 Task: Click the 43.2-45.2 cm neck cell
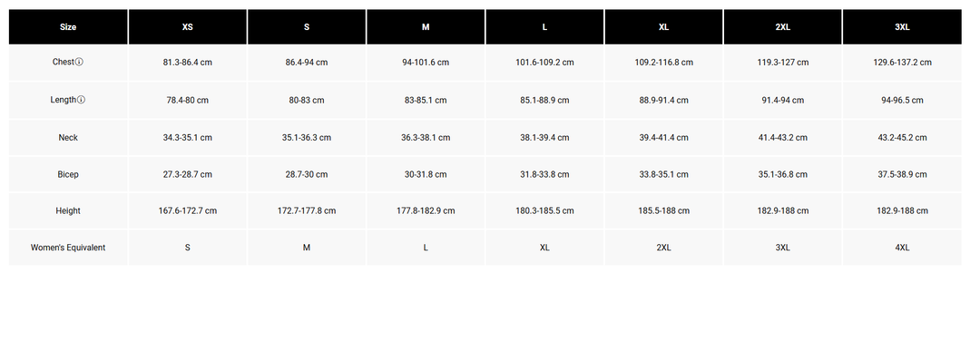click(902, 138)
